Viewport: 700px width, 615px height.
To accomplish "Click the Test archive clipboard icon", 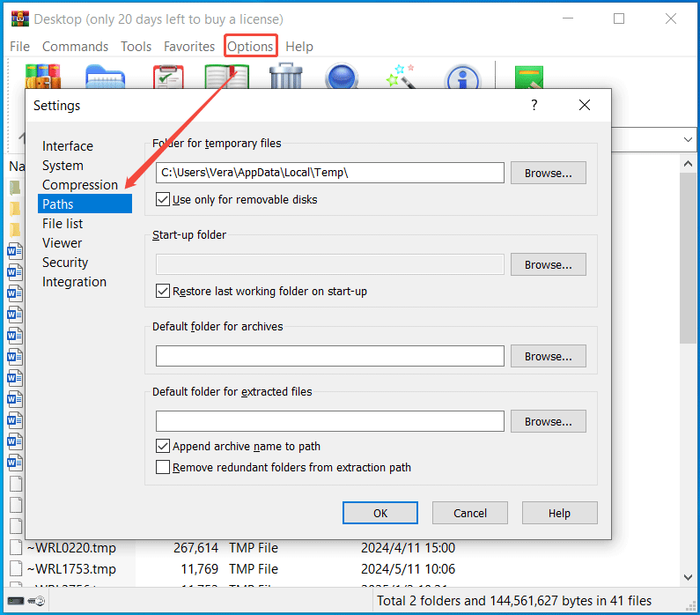I will [168, 77].
